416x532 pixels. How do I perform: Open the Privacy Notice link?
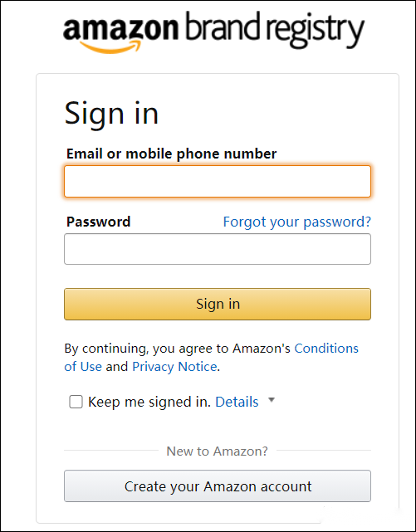174,367
